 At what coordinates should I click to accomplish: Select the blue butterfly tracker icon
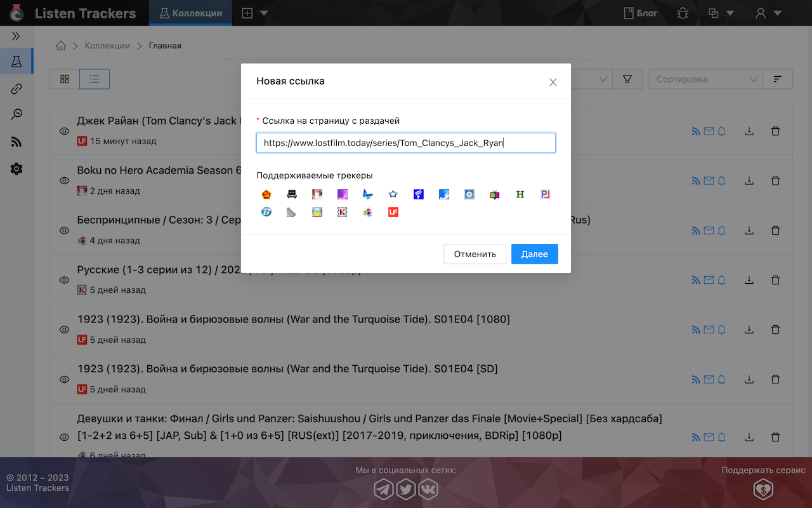pyautogui.click(x=368, y=194)
